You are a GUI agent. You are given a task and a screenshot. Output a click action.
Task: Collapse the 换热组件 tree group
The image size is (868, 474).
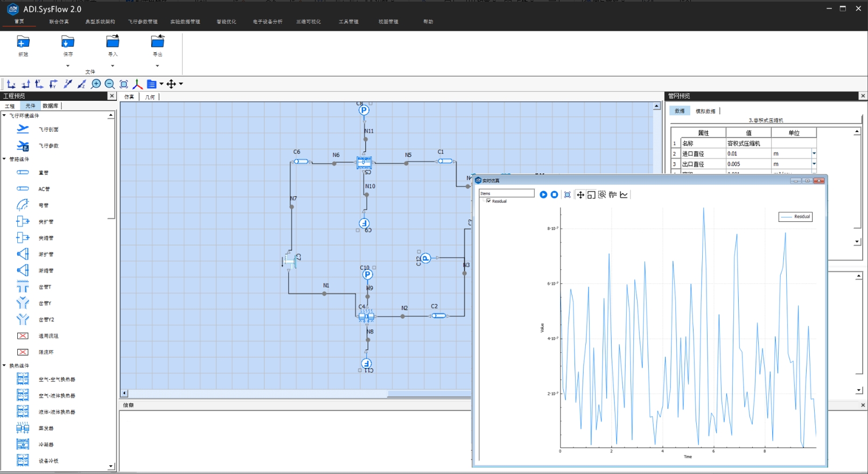pyautogui.click(x=4, y=365)
